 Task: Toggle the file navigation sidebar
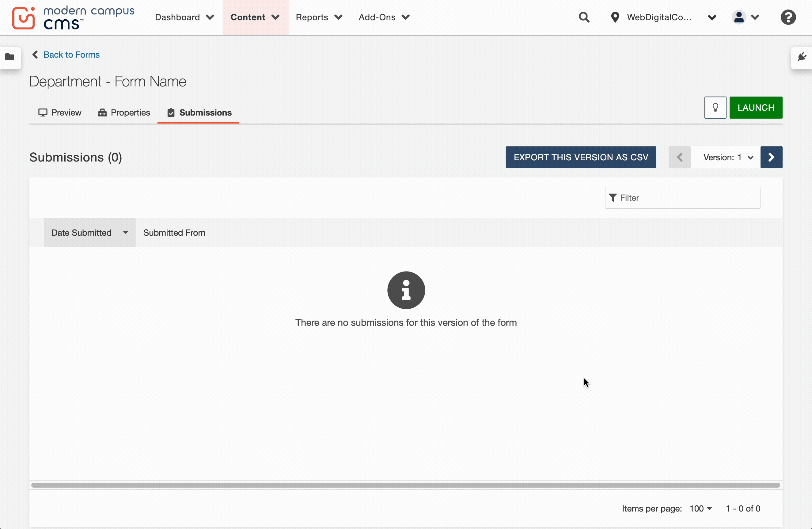click(x=10, y=58)
